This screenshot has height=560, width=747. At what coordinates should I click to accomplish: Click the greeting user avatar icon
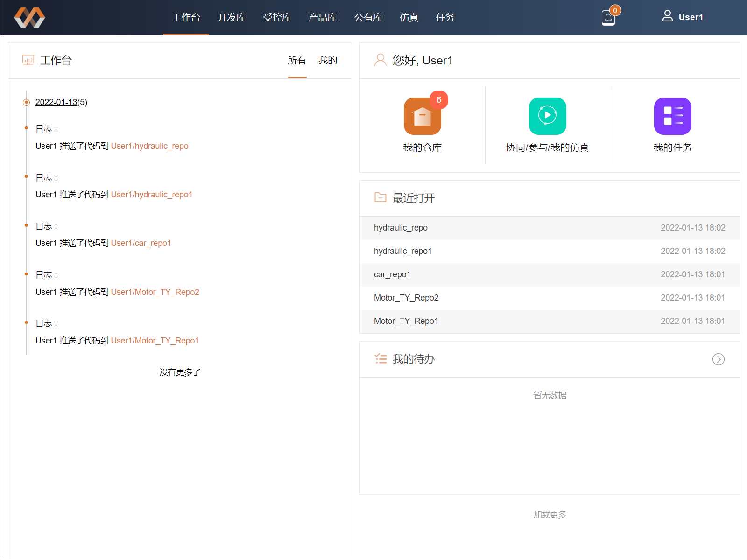381,60
